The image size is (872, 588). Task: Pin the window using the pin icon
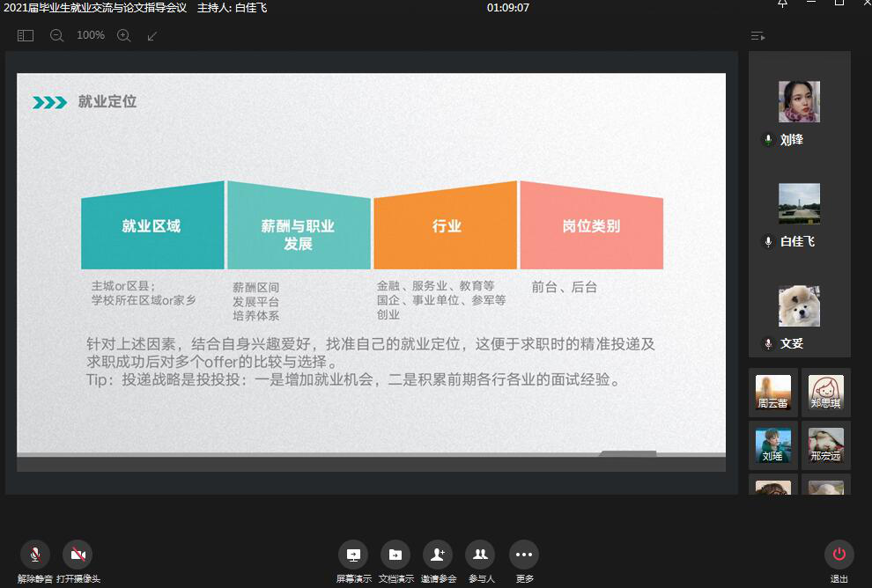[782, 4]
